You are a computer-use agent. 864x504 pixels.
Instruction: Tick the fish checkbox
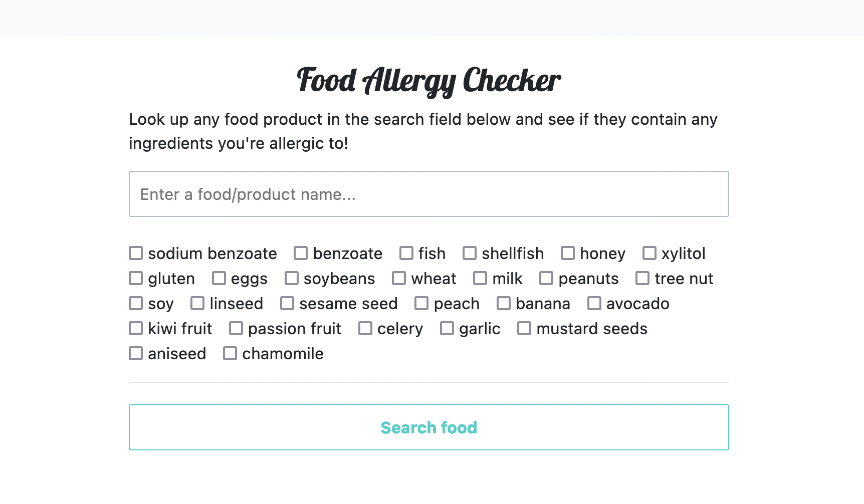click(406, 253)
